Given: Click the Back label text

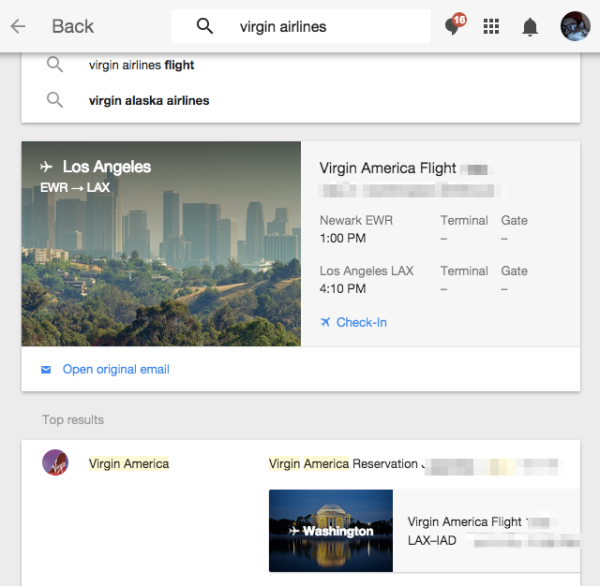Looking at the screenshot, I should point(73,26).
